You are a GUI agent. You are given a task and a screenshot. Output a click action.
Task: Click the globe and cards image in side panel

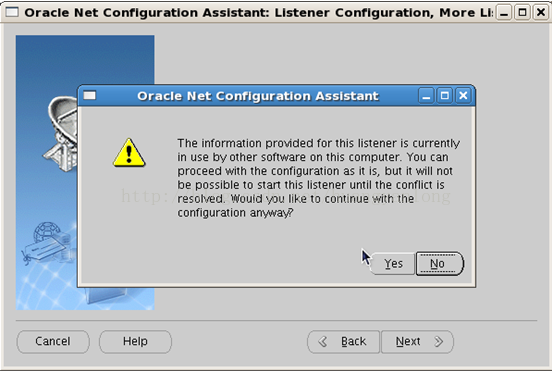click(x=48, y=244)
